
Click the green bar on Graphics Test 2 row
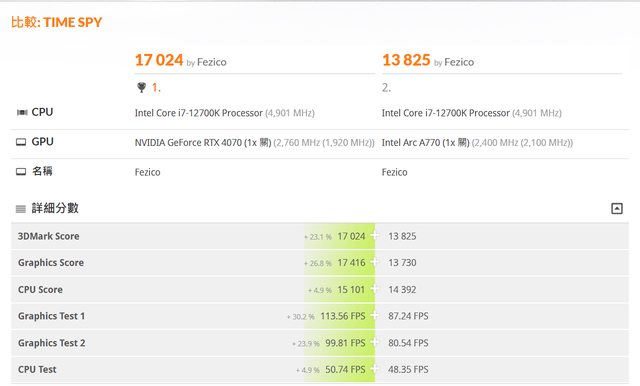click(339, 343)
